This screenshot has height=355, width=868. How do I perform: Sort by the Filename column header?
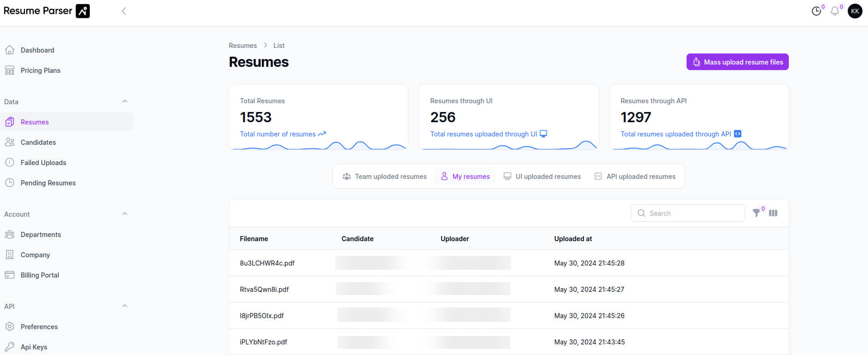pyautogui.click(x=254, y=238)
